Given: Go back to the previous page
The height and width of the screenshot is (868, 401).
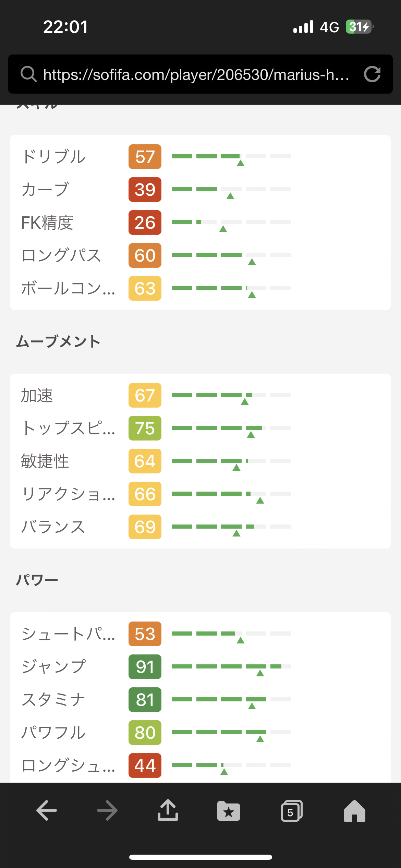Looking at the screenshot, I should tap(47, 810).
